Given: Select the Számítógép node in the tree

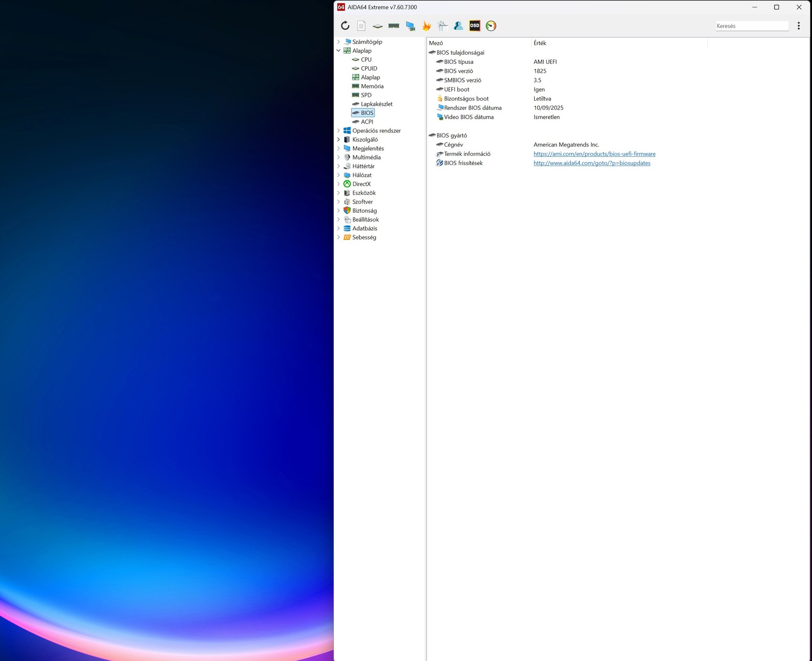Looking at the screenshot, I should click(x=367, y=42).
